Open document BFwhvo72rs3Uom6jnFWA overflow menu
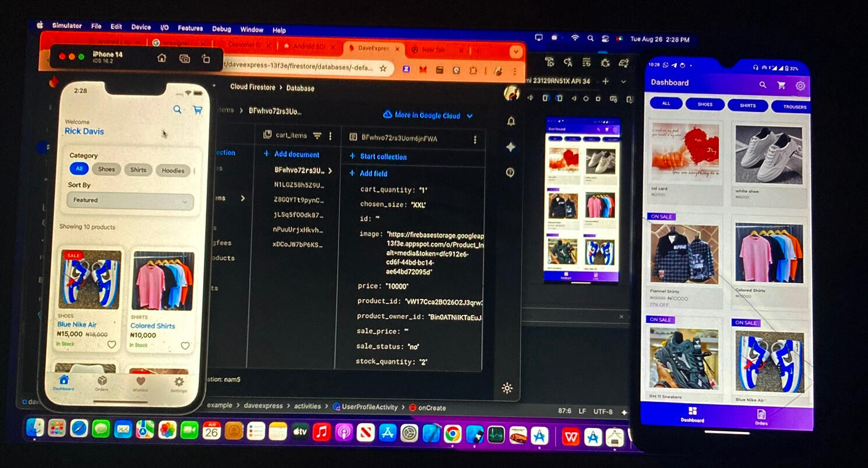The image size is (868, 468). (x=475, y=139)
